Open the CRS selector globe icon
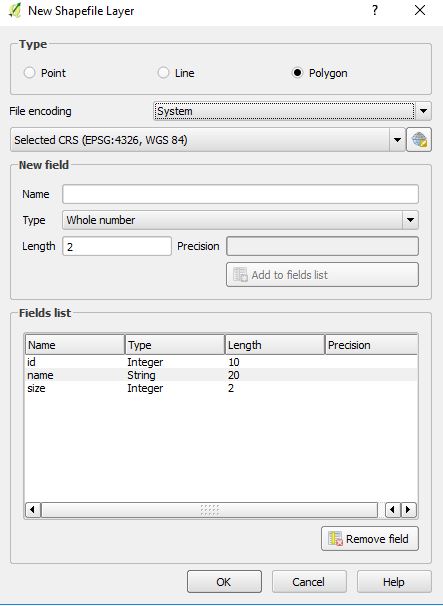Viewport: 443px width, 606px height. pos(419,140)
